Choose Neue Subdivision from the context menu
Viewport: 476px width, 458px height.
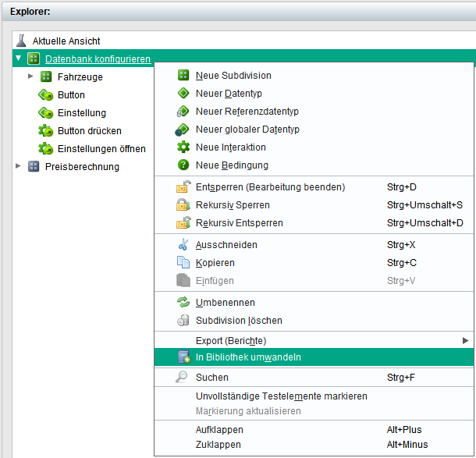tap(314, 75)
